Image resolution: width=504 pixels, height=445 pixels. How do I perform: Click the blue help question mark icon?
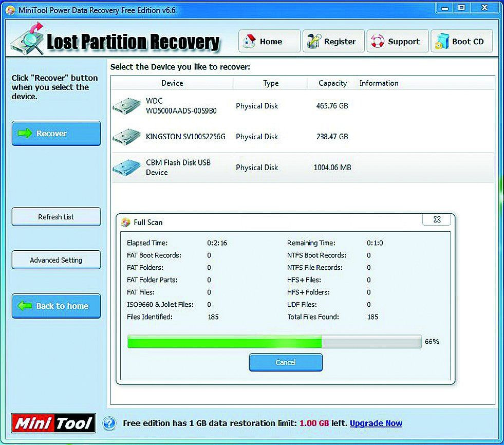point(109,423)
